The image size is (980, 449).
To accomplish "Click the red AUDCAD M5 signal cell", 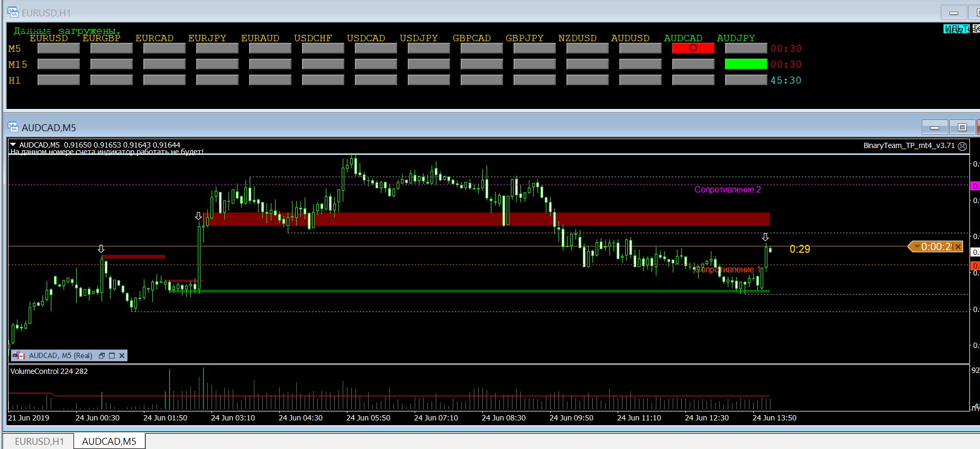I will [x=693, y=48].
